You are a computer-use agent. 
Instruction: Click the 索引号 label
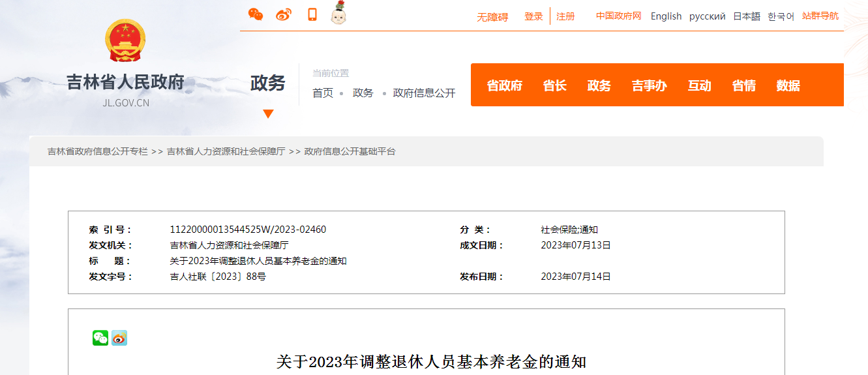pyautogui.click(x=110, y=230)
